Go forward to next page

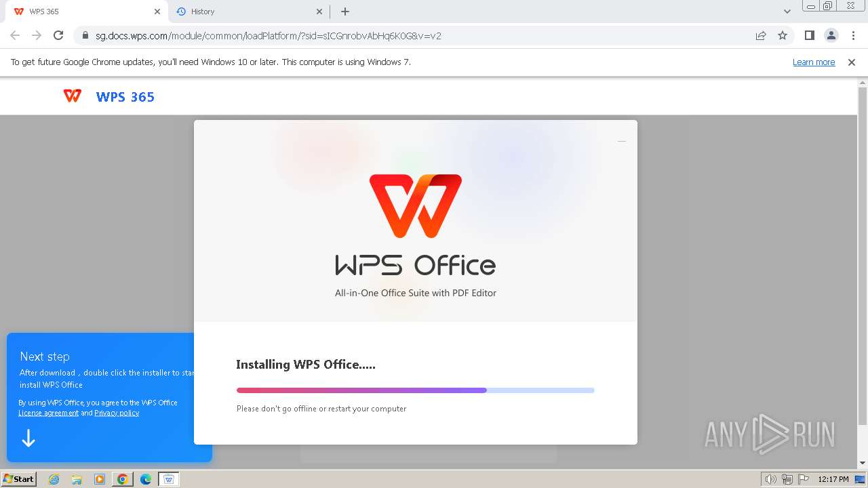pyautogui.click(x=37, y=35)
